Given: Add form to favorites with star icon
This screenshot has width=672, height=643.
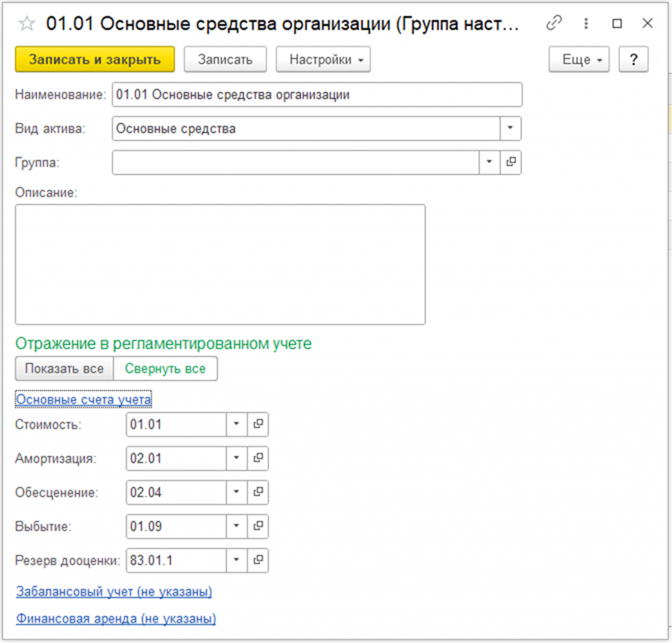Looking at the screenshot, I should click(26, 23).
